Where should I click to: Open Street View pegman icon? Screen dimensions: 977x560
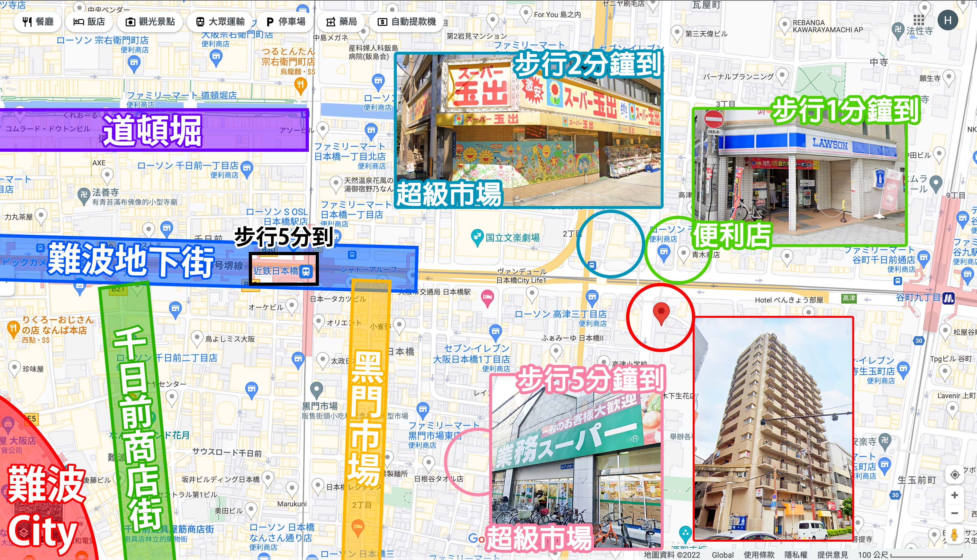point(954,535)
